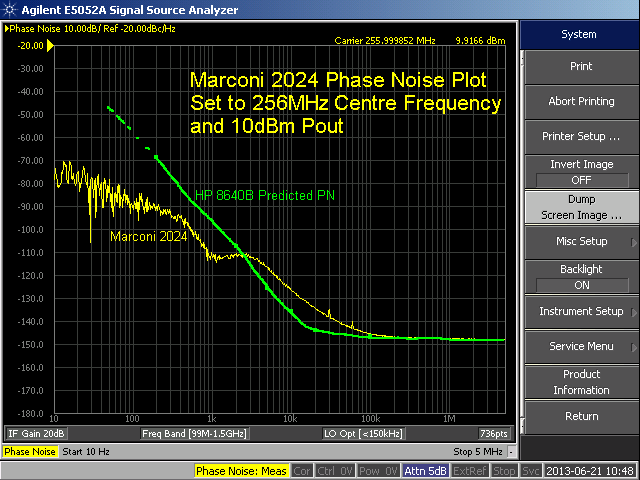The image size is (640, 480).
Task: Click the LO Opt [<150kHz] indicator
Action: 363,433
